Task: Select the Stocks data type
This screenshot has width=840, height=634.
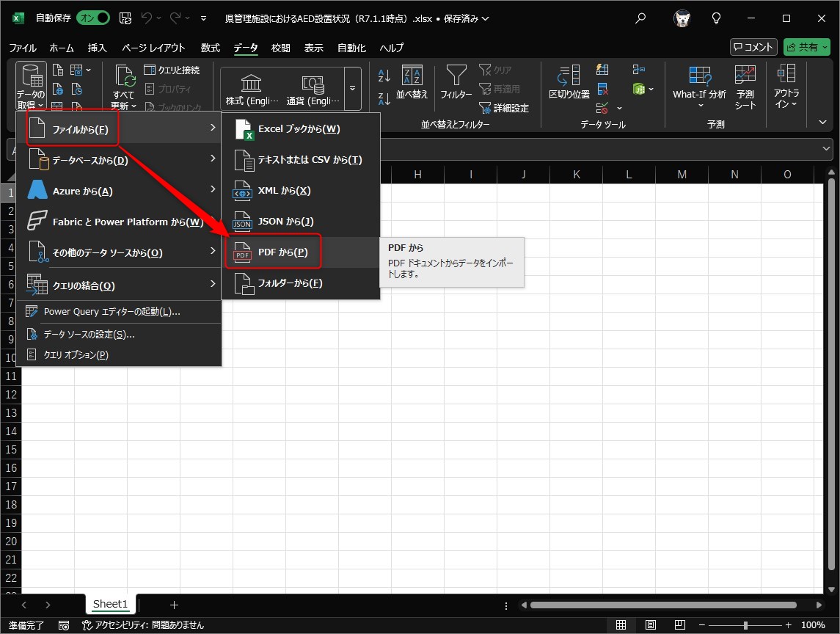Action: [252, 90]
